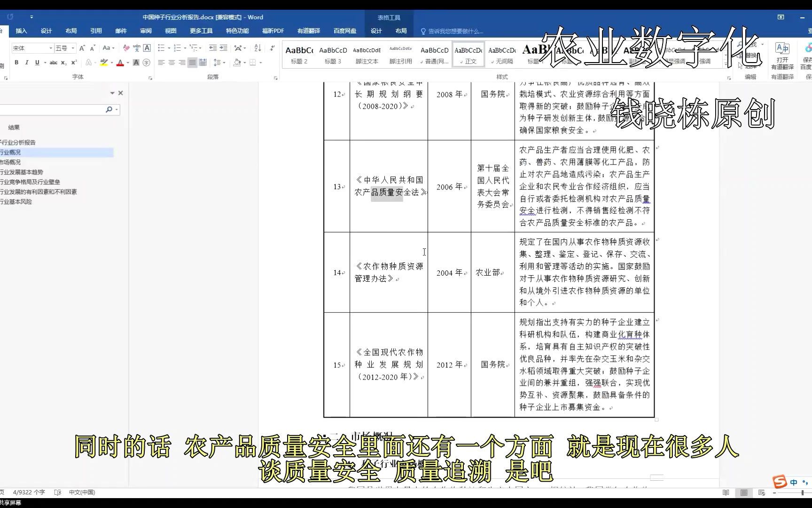Toggle bold formatting

[x=16, y=63]
